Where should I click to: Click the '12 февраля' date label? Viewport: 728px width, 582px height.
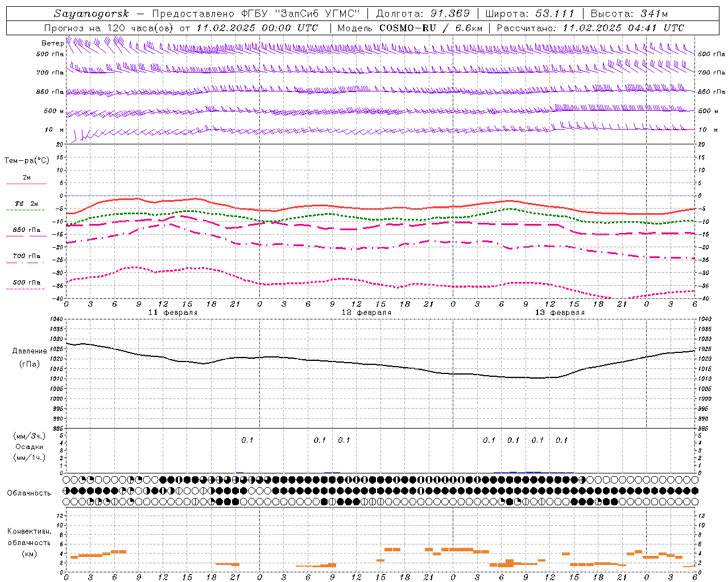pyautogui.click(x=366, y=313)
